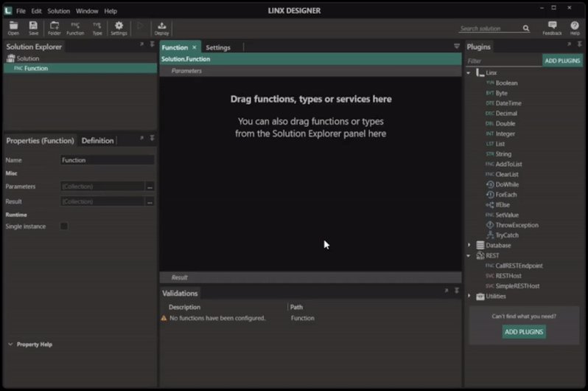The height and width of the screenshot is (391, 588).
Task: Toggle the Single instance checkbox
Action: 64,226
